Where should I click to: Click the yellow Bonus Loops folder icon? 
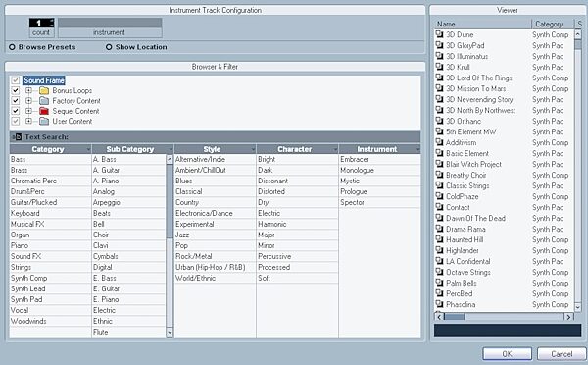tap(44, 91)
